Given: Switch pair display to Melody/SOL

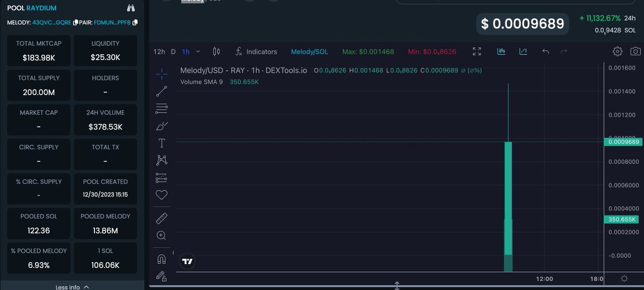Looking at the screenshot, I should [x=309, y=52].
